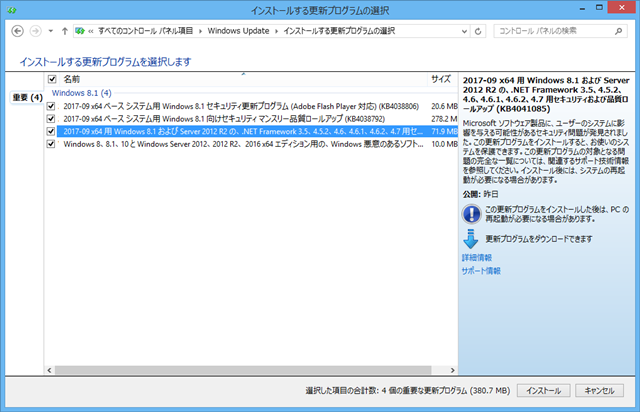Image resolution: width=640 pixels, height=412 pixels.
Task: Click the magnifier search icon
Action: (618, 31)
